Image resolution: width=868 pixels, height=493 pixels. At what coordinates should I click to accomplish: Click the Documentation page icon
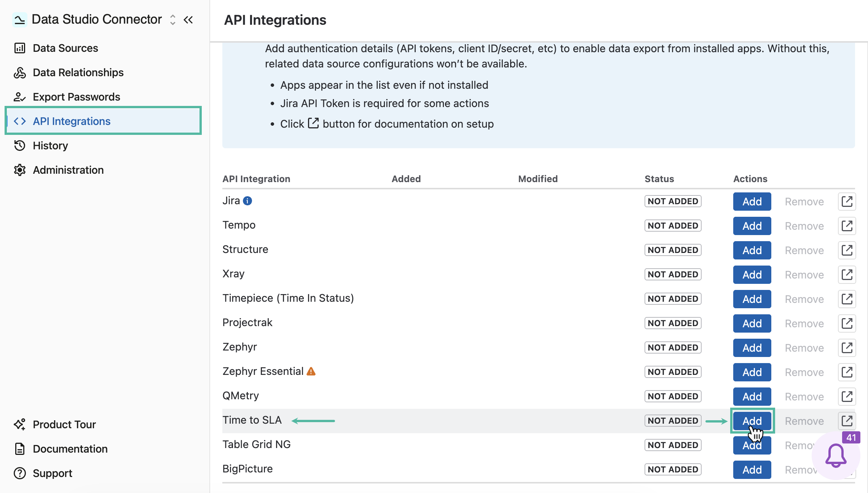coord(19,449)
